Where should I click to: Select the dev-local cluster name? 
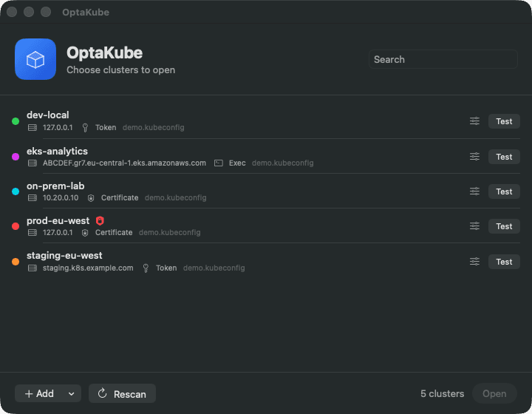pos(48,115)
